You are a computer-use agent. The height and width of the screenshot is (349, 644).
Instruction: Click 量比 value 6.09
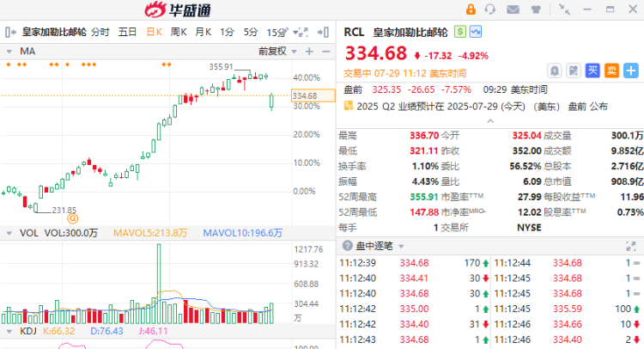tap(532, 181)
